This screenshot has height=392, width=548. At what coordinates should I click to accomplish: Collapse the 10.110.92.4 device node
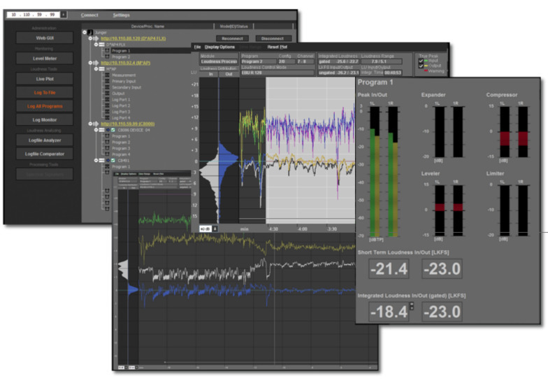[92, 63]
